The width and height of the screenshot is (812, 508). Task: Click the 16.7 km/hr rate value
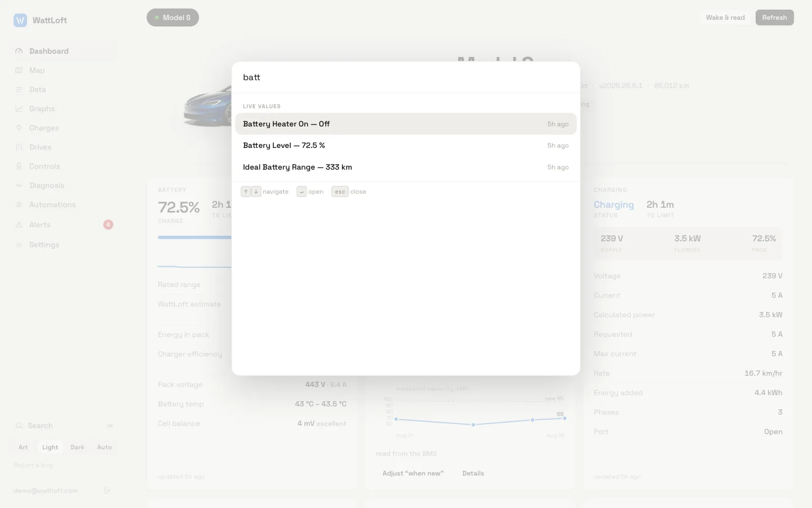(763, 373)
